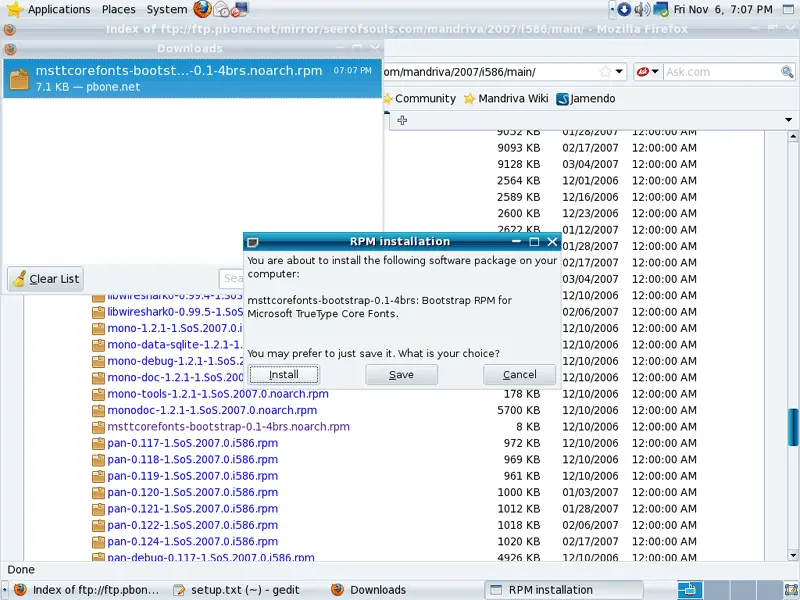Open mono-1.2.1-1.SoS.2007.0 rpm link

[175, 328]
